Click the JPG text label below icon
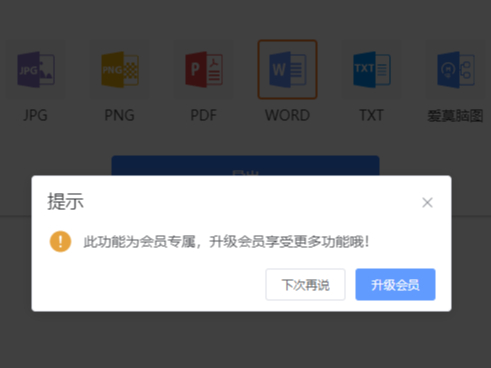The width and height of the screenshot is (491, 368). [x=35, y=115]
